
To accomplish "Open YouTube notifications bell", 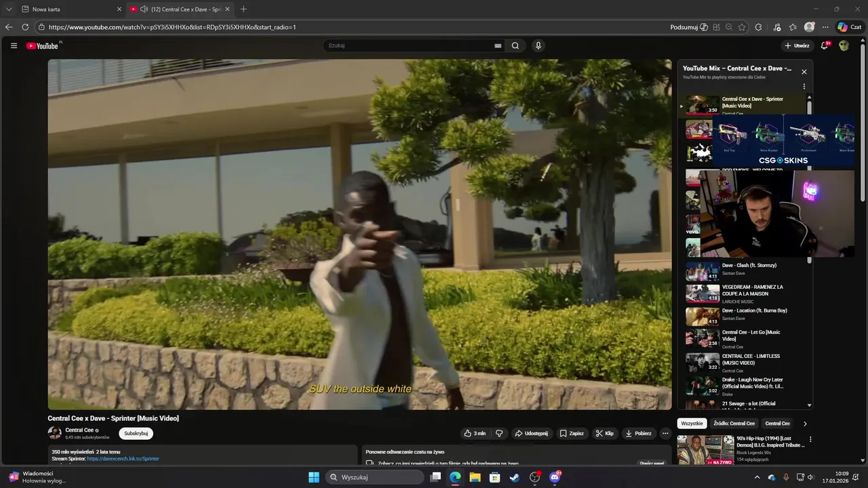I will 825,45.
